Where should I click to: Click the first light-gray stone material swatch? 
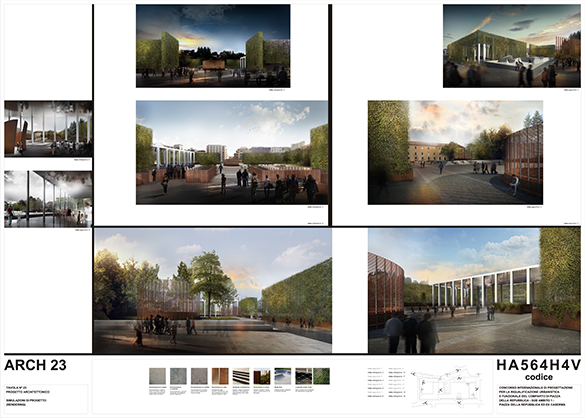(x=157, y=376)
